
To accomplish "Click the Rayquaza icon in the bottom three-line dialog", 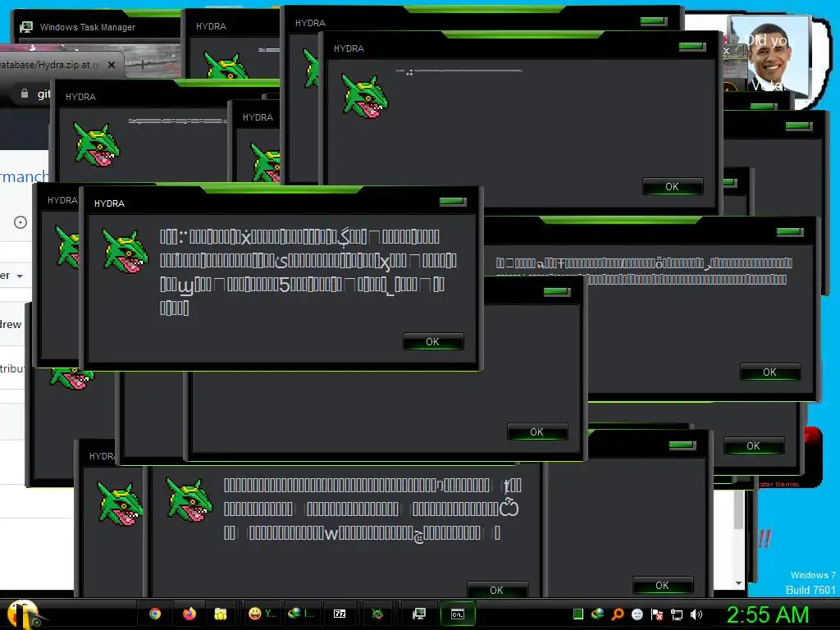I will pyautogui.click(x=189, y=500).
